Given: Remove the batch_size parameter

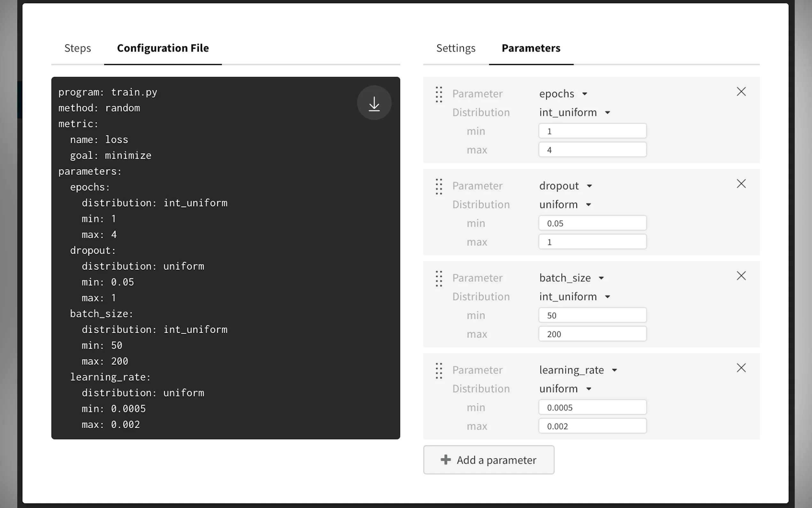Looking at the screenshot, I should [x=741, y=276].
